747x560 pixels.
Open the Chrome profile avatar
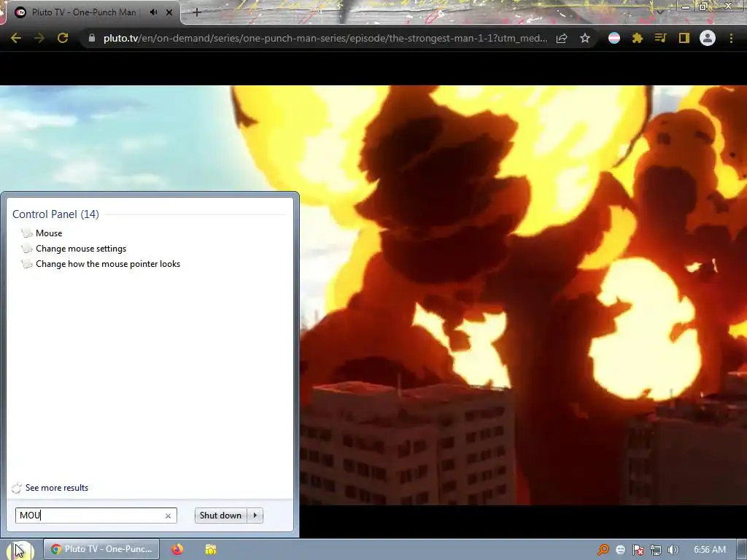pos(708,38)
